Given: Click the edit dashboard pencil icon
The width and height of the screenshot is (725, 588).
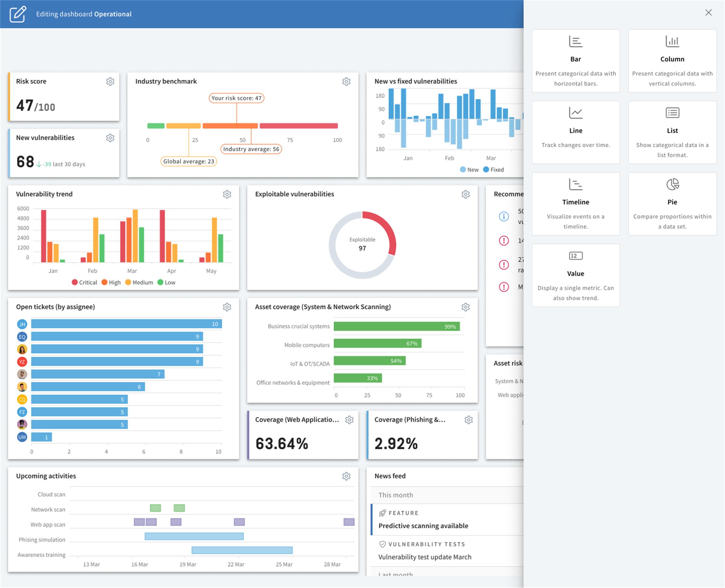Looking at the screenshot, I should pyautogui.click(x=18, y=14).
